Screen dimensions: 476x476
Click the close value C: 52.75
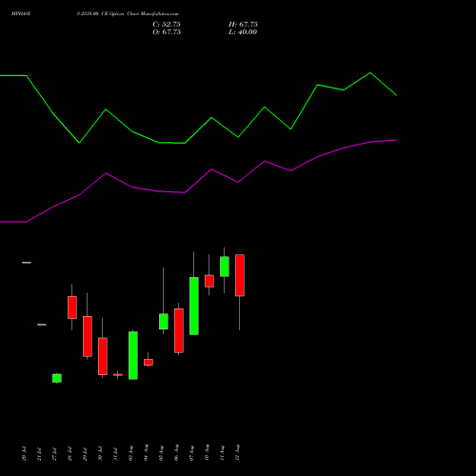tap(167, 25)
